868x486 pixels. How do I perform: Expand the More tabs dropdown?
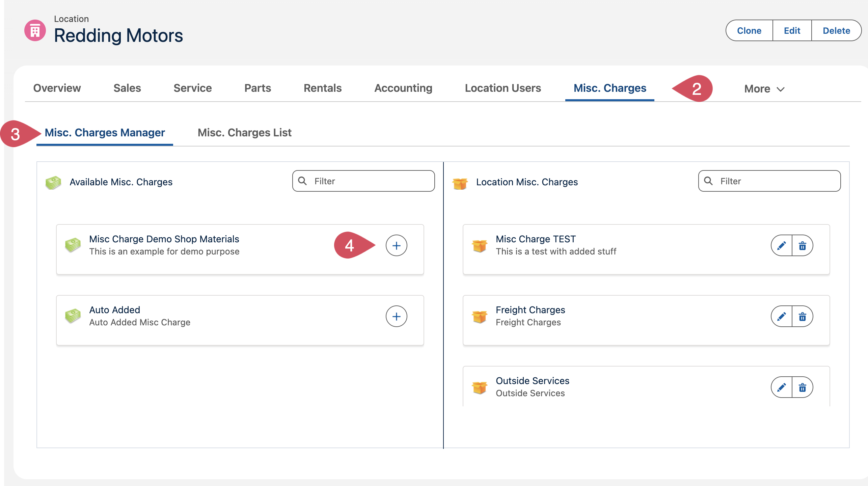point(764,89)
